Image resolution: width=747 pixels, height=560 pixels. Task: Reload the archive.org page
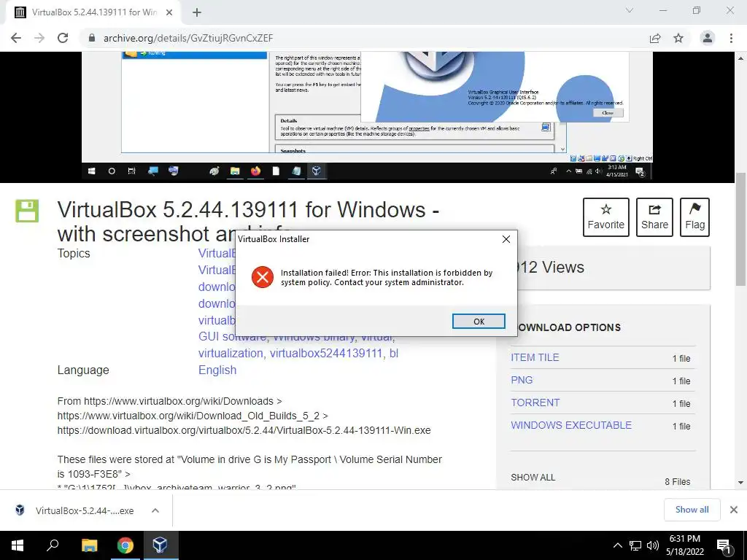pos(63,38)
